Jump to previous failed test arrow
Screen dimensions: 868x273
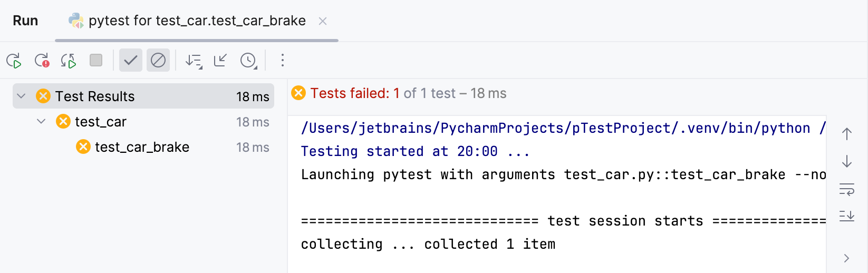pyautogui.click(x=847, y=134)
